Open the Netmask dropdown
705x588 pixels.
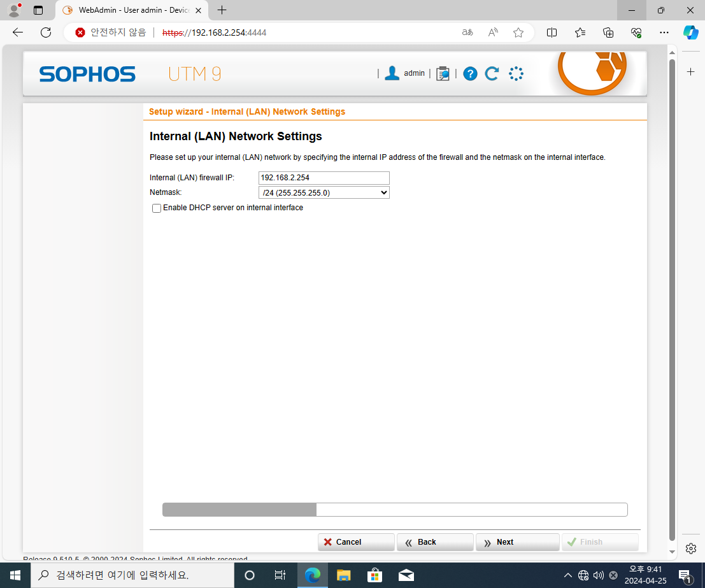point(324,192)
